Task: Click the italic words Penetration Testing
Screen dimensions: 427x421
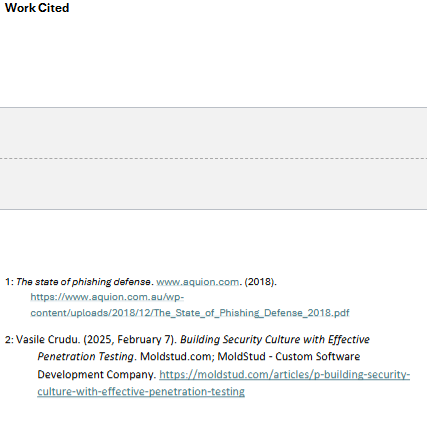Action: [86, 357]
